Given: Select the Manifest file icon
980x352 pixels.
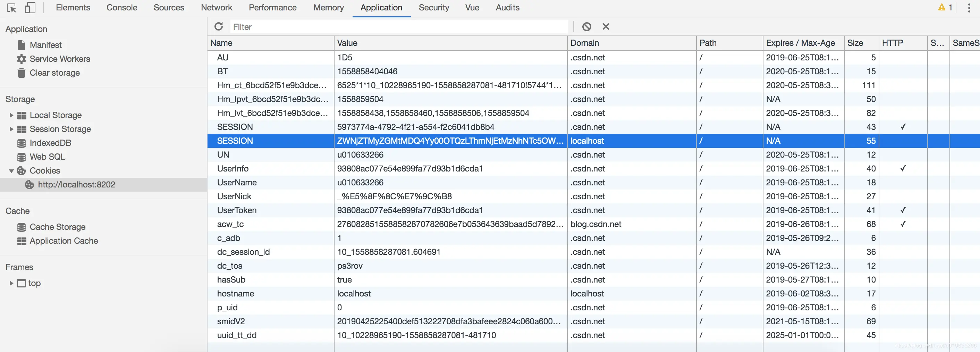Looking at the screenshot, I should coord(21,45).
